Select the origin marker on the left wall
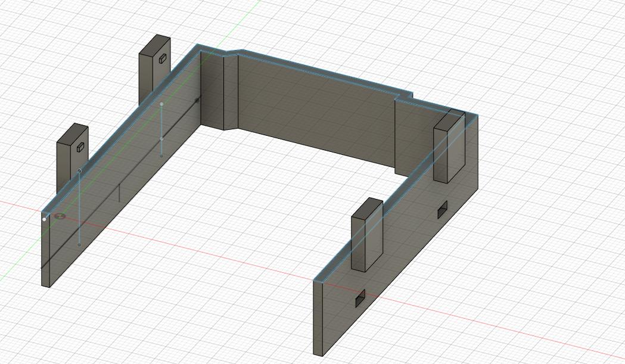Screen dimensions: 625x364 (x=60, y=216)
